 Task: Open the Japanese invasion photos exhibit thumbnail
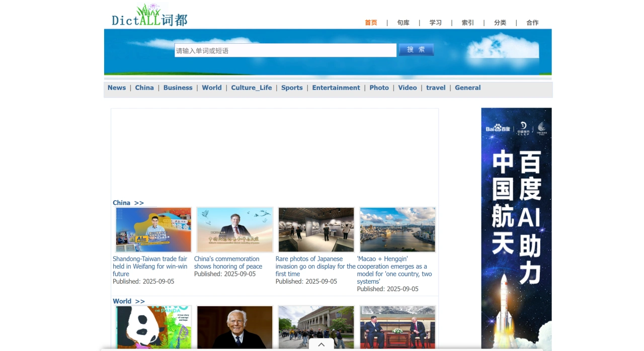316,230
